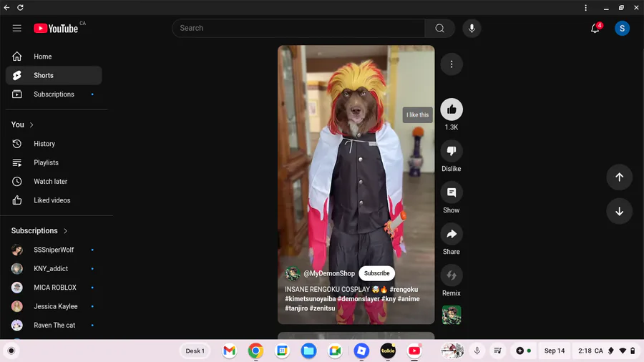Open Liked videos list
This screenshot has height=362, width=644.
[54, 200]
